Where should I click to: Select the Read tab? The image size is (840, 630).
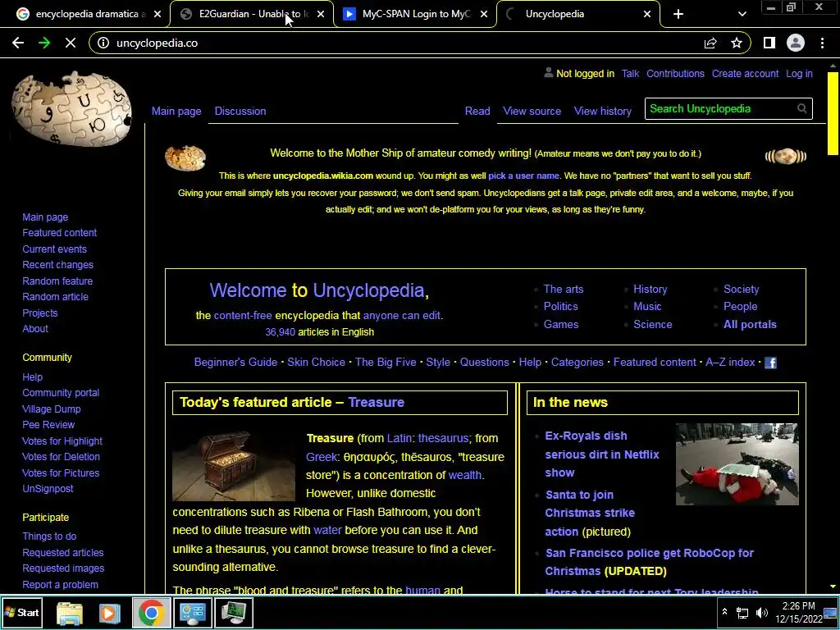pos(477,111)
